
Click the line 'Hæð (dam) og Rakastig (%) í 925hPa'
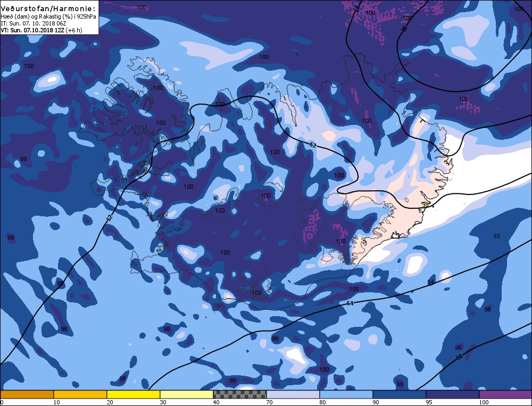48,17
